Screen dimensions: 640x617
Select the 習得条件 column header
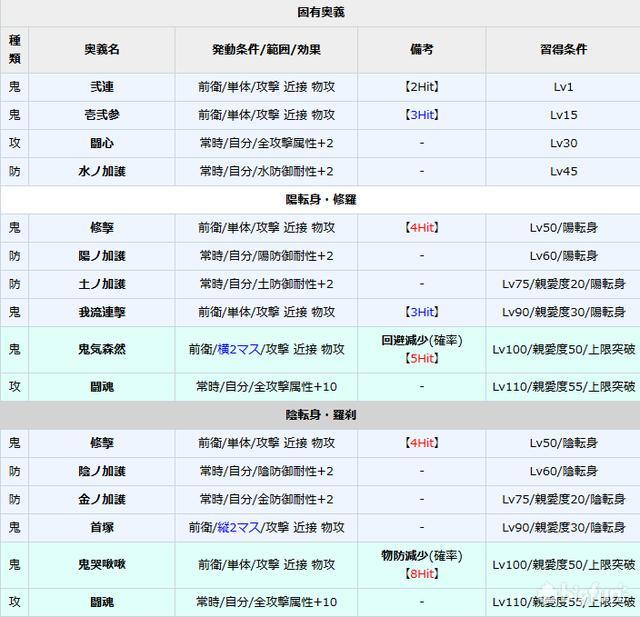pos(562,49)
